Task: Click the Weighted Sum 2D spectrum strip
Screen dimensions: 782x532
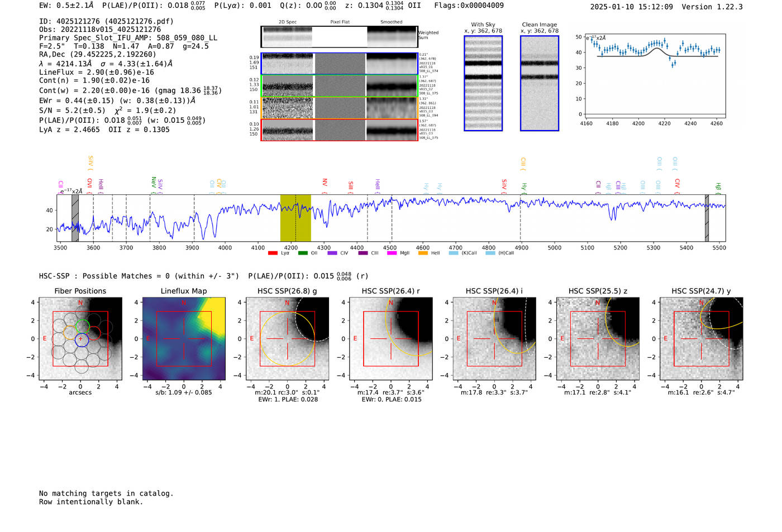Action: 340,37
